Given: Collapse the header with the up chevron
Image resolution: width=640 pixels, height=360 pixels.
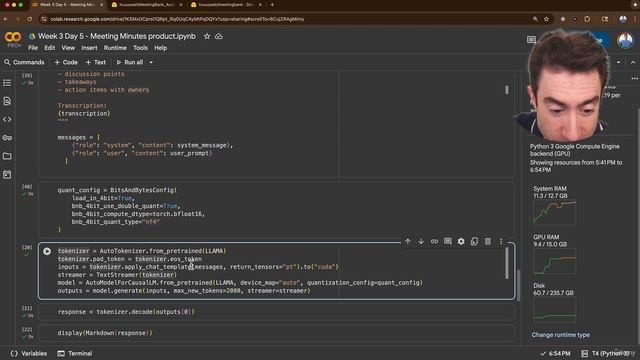Looking at the screenshot, I should coord(633,62).
